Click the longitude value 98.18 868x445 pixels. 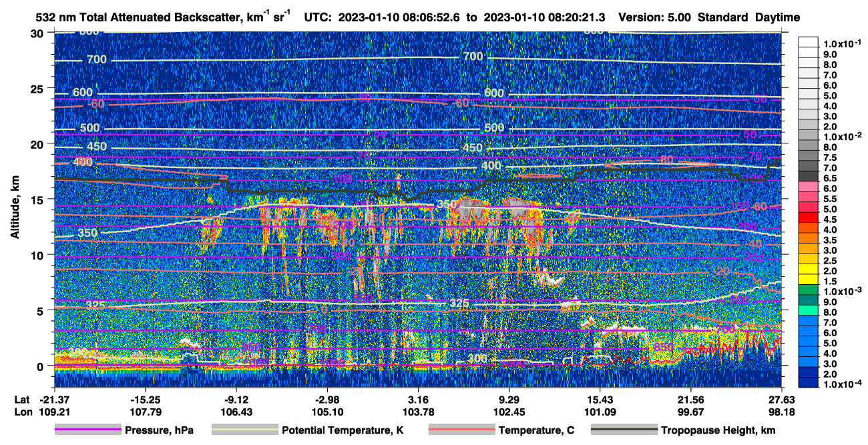coord(781,412)
